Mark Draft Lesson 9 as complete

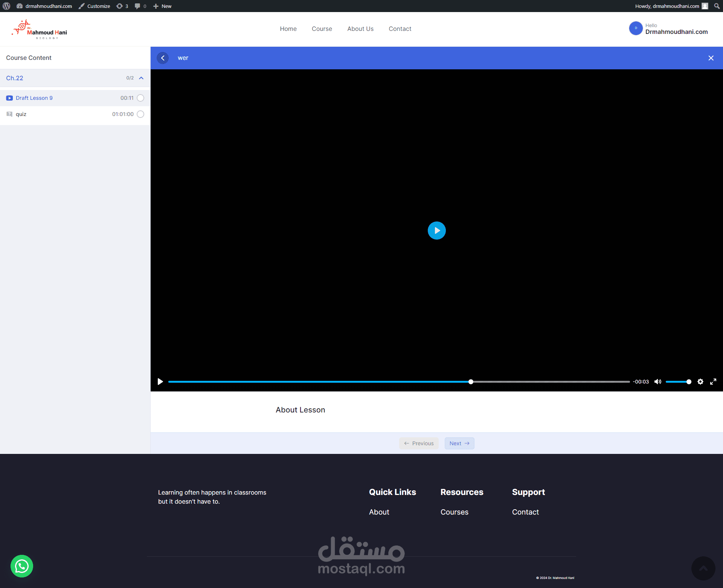coord(140,98)
